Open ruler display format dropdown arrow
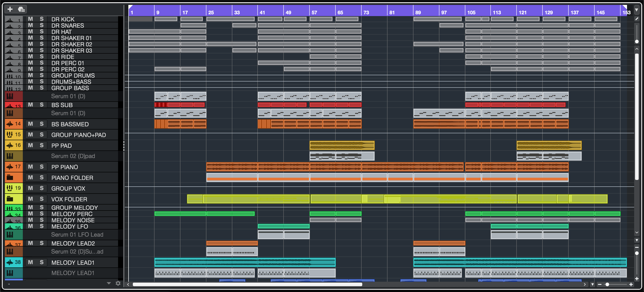 click(637, 10)
